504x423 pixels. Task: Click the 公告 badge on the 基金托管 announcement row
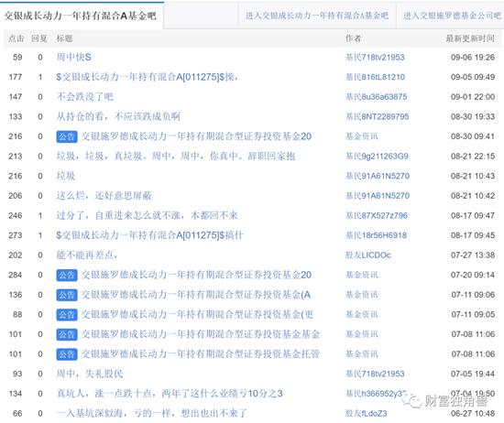tap(67, 354)
